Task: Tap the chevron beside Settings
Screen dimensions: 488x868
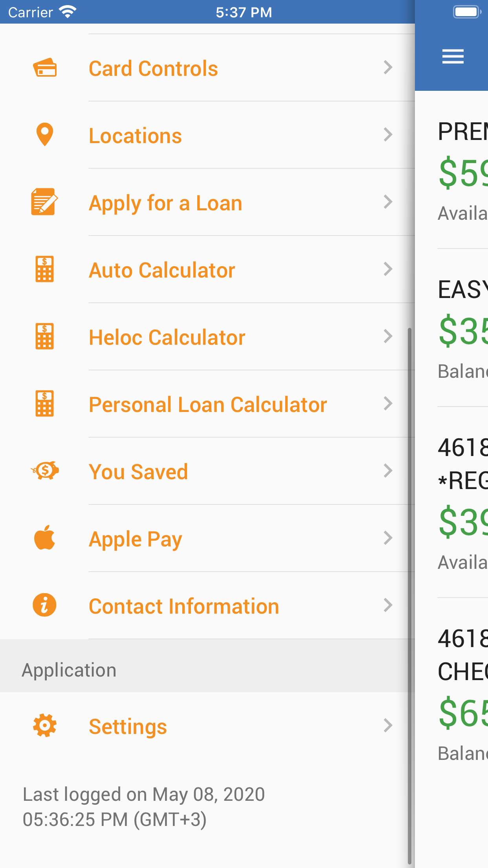Action: 388,725
